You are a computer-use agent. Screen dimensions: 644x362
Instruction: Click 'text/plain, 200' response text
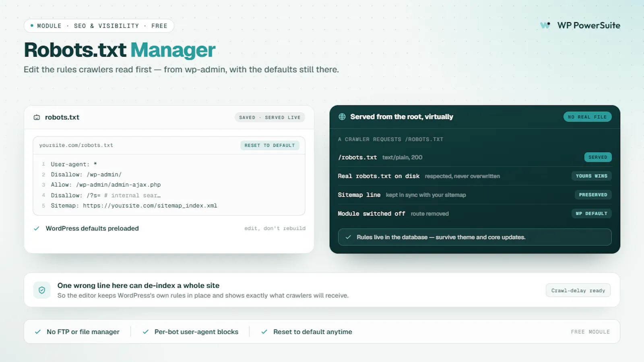coord(402,157)
